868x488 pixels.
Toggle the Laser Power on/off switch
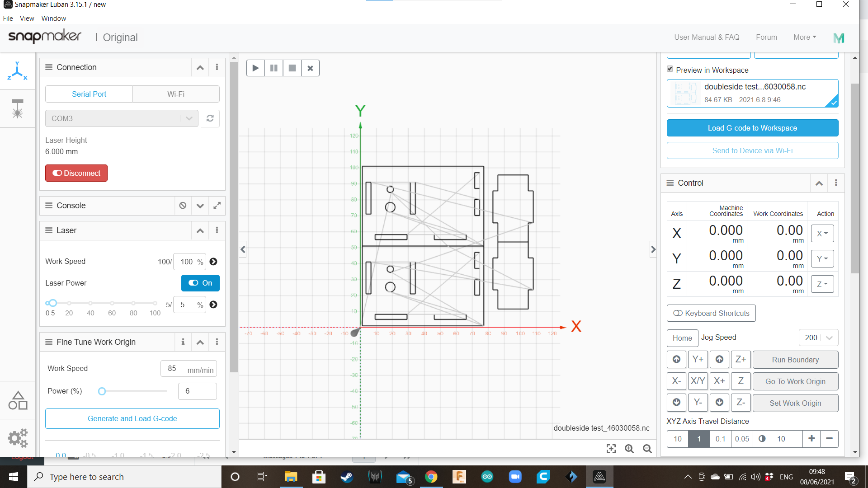point(200,282)
